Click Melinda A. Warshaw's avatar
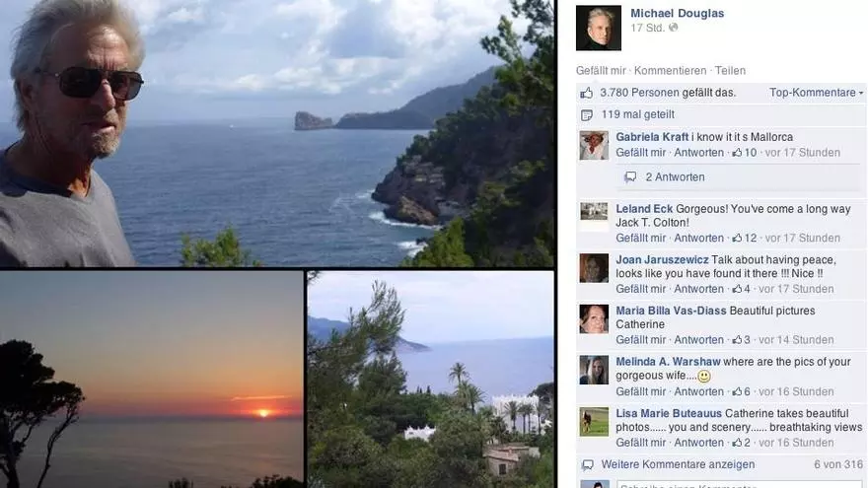 (594, 370)
